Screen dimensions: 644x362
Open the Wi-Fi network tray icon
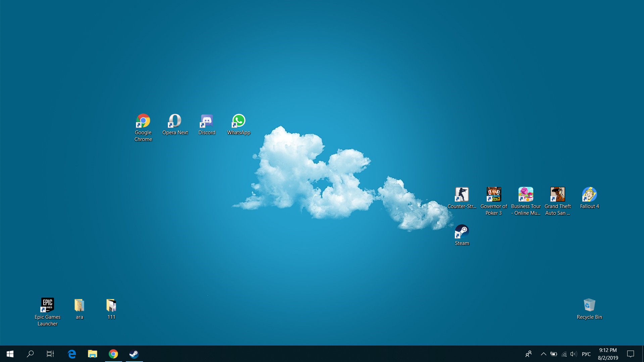point(564,354)
